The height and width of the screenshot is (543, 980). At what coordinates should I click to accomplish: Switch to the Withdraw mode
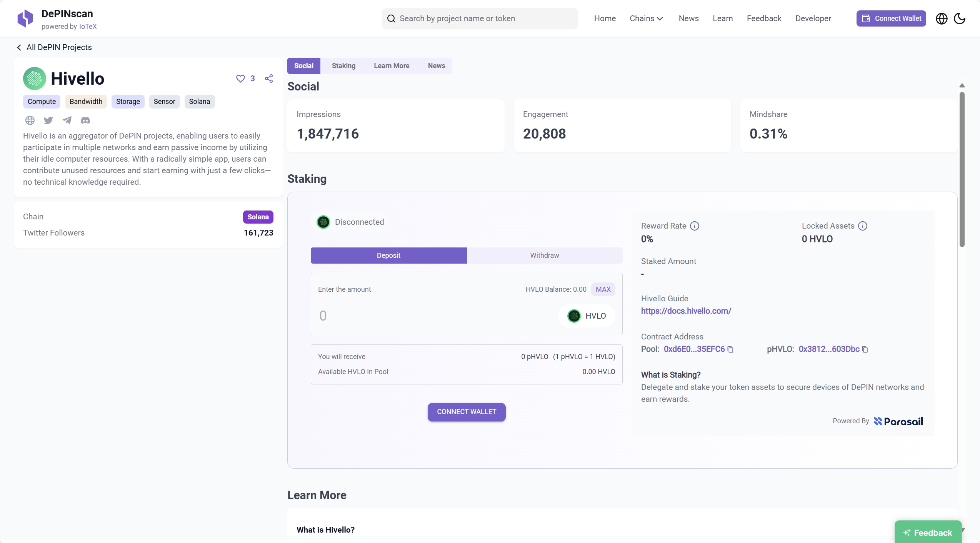click(x=544, y=256)
